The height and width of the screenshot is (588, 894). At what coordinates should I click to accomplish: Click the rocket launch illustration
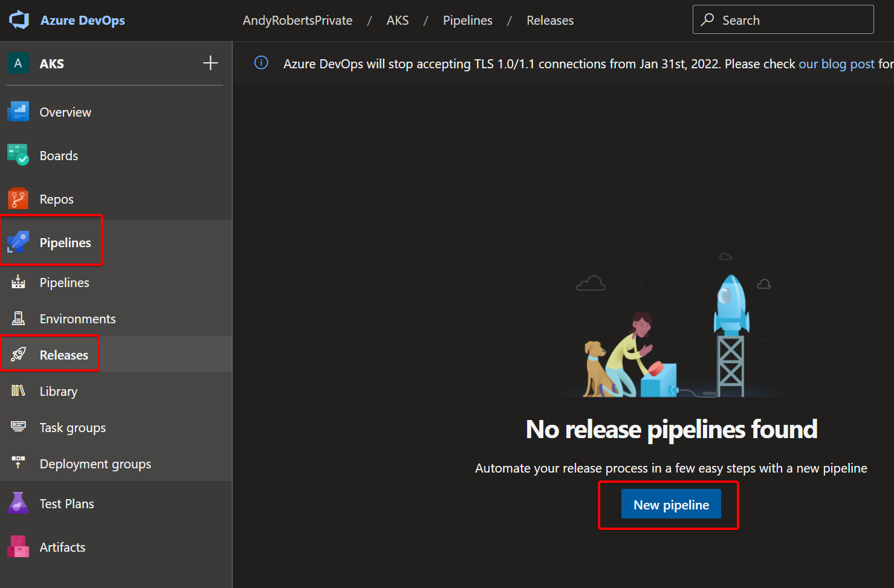[x=673, y=325]
